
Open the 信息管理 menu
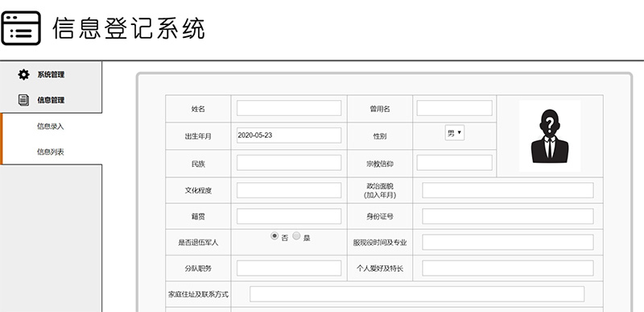(51, 100)
